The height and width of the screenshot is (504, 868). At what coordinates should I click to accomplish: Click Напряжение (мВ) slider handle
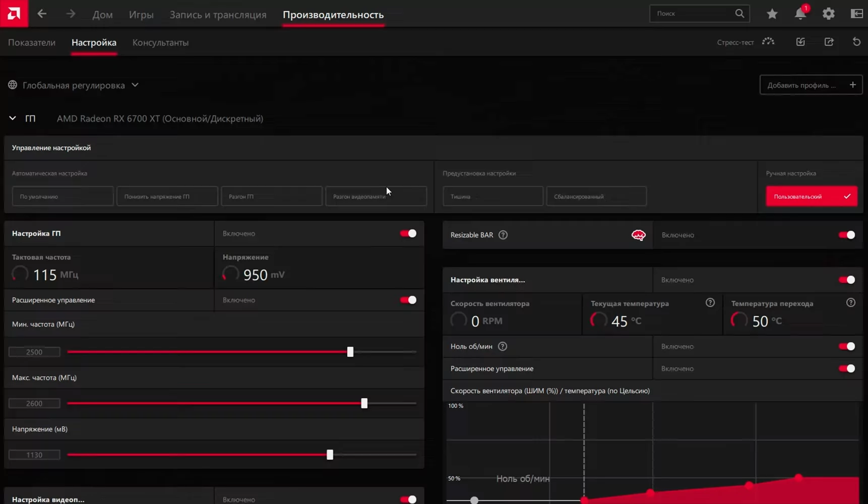[330, 455]
